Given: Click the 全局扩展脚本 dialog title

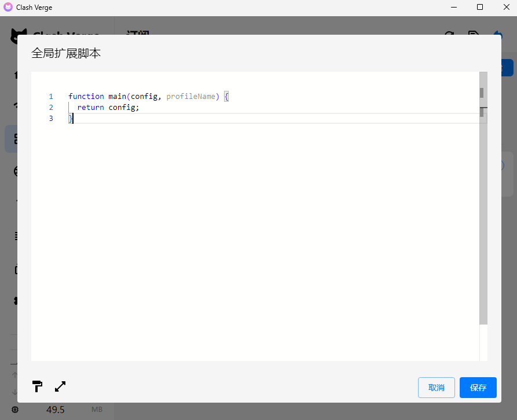Looking at the screenshot, I should coord(66,53).
